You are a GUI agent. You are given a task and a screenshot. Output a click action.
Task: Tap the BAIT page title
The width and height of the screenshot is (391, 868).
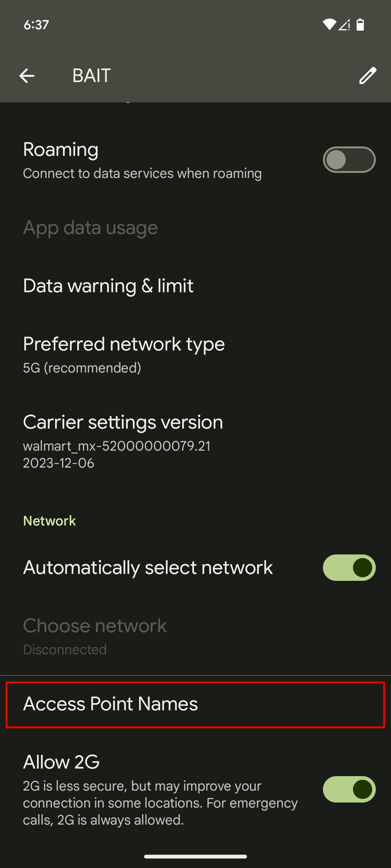(x=91, y=75)
